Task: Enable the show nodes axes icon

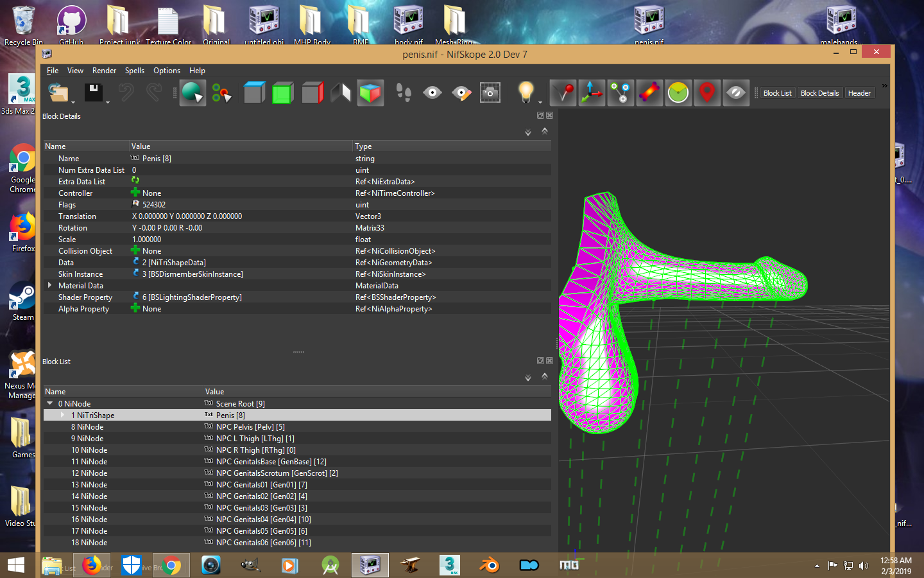Action: pyautogui.click(x=592, y=92)
